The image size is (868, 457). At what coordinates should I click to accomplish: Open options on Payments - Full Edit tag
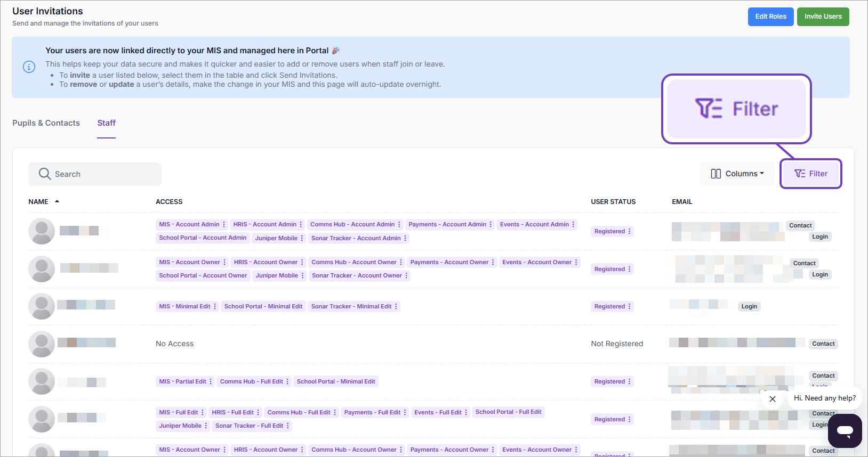405,412
